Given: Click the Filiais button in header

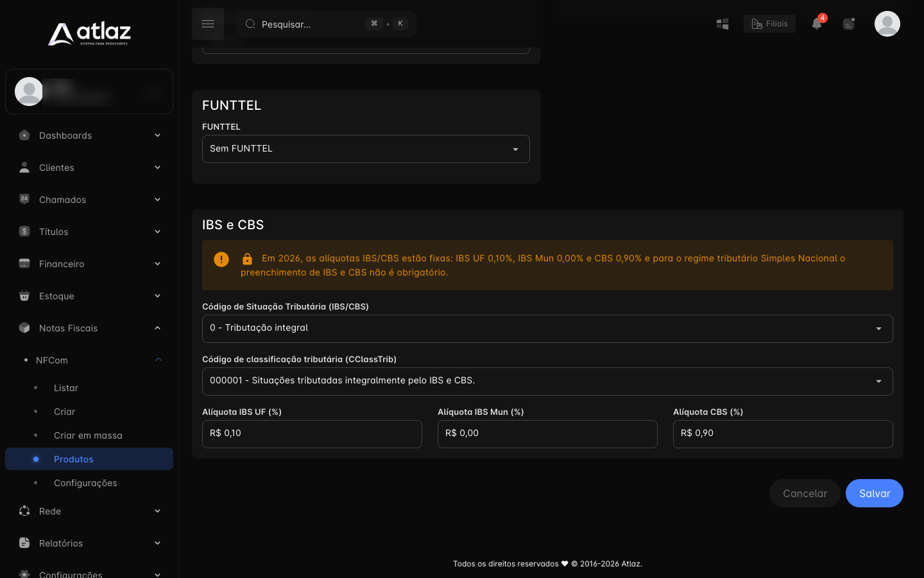Looking at the screenshot, I should (769, 24).
